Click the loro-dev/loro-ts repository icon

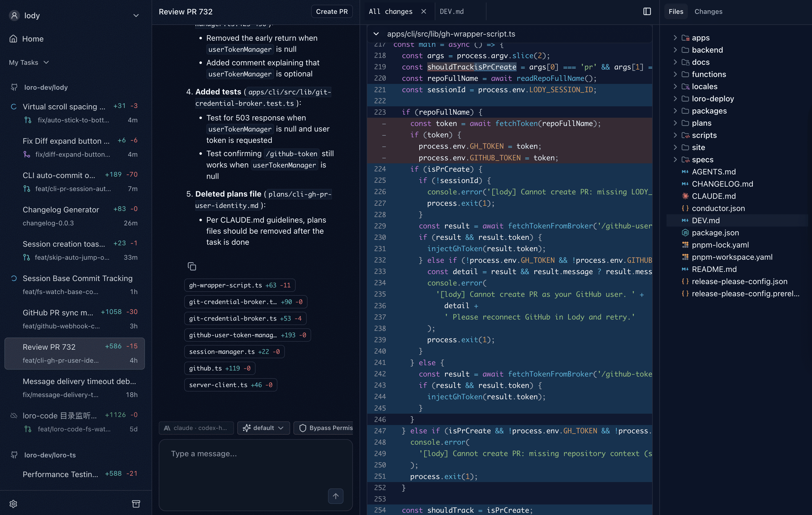coord(14,455)
